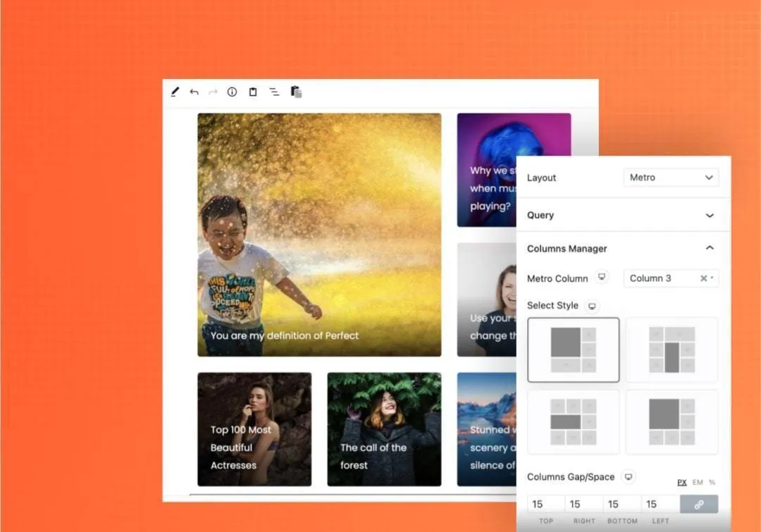This screenshot has width=761, height=532.
Task: Toggle the linked values chain button
Action: pyautogui.click(x=698, y=504)
